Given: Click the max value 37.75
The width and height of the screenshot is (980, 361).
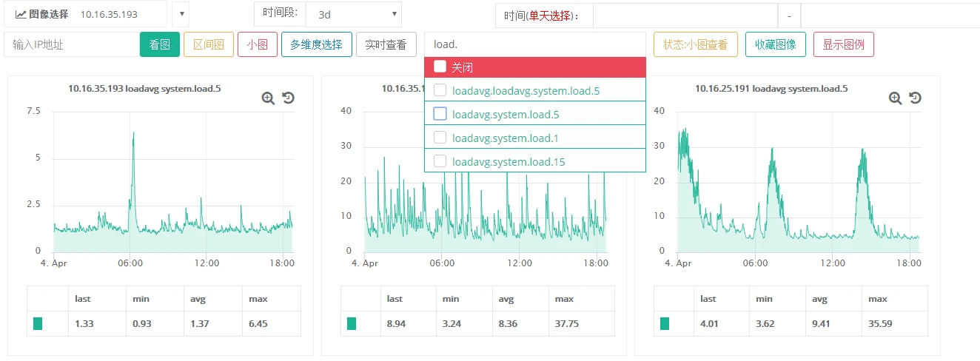Looking at the screenshot, I should tap(567, 323).
